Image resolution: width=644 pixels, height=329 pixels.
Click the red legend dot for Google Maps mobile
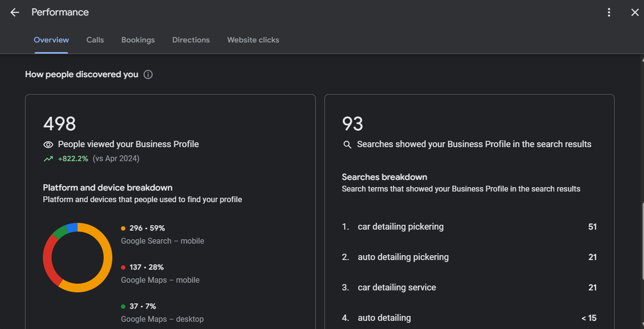tap(122, 267)
